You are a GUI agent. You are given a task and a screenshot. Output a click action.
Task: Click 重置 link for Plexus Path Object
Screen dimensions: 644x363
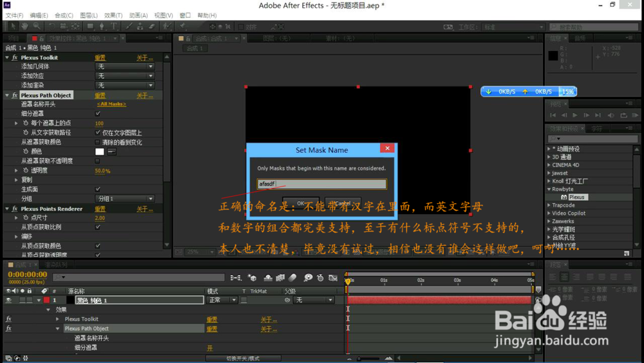pyautogui.click(x=100, y=95)
